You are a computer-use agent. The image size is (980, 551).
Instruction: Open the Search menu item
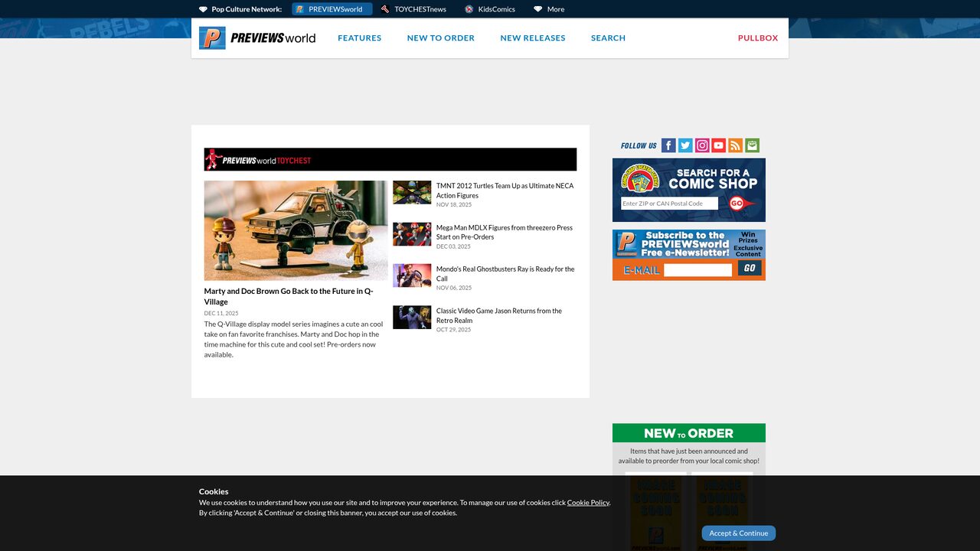pyautogui.click(x=608, y=37)
